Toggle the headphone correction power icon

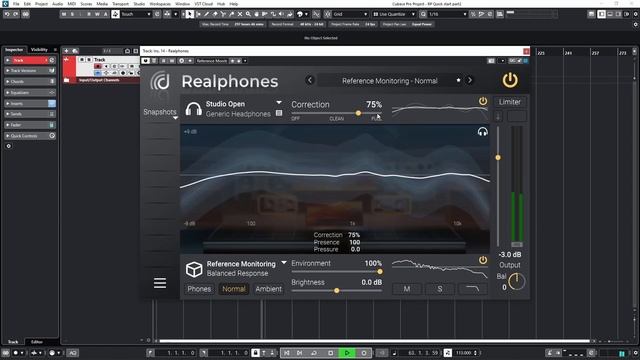483,101
